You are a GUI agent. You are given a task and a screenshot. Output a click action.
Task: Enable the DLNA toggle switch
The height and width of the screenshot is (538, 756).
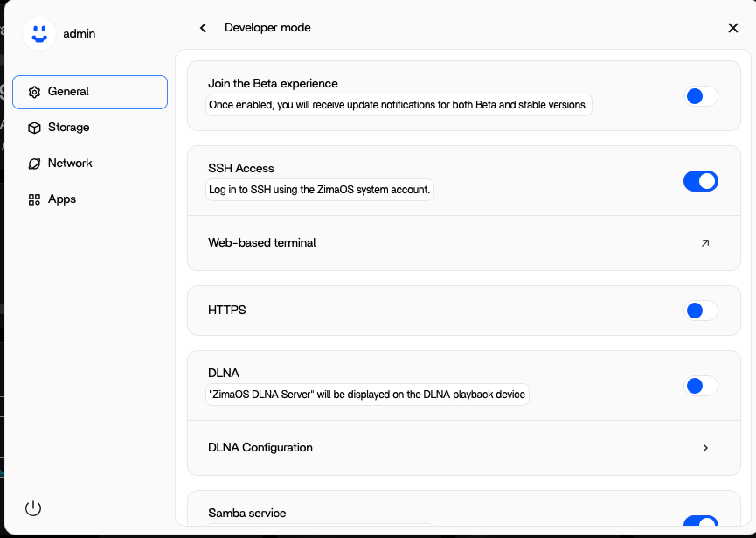pyautogui.click(x=700, y=386)
